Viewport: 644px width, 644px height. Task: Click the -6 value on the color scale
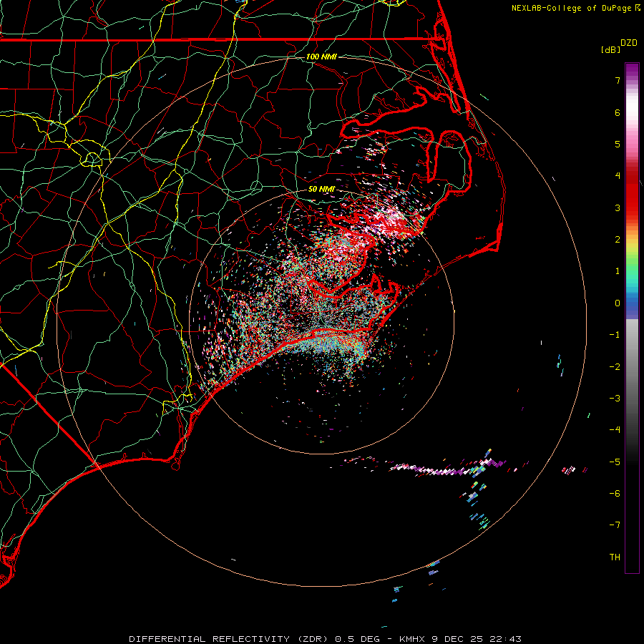click(615, 494)
